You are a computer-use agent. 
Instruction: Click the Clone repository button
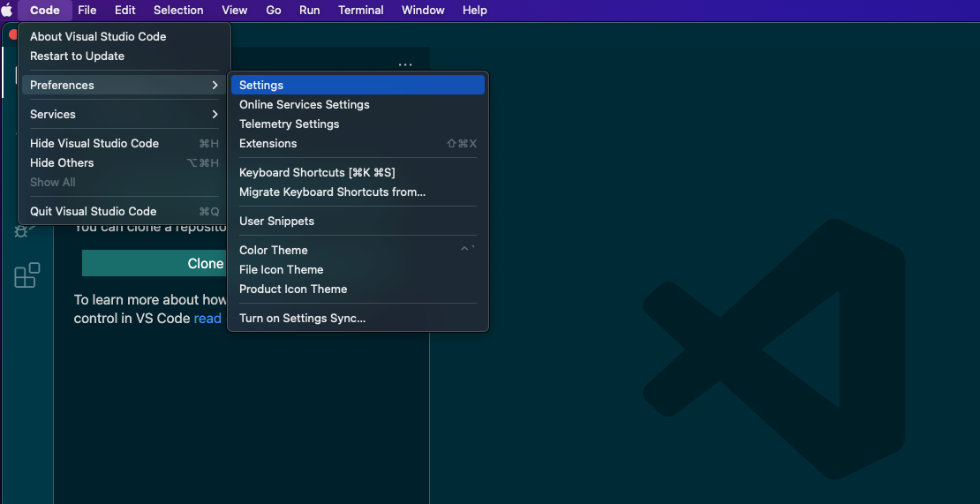[155, 264]
